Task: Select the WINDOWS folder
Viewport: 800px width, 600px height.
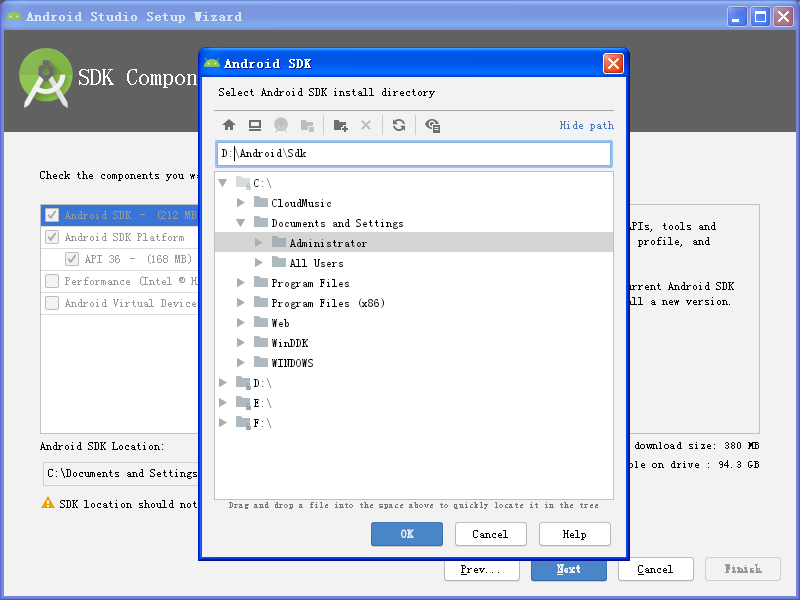Action: 292,363
